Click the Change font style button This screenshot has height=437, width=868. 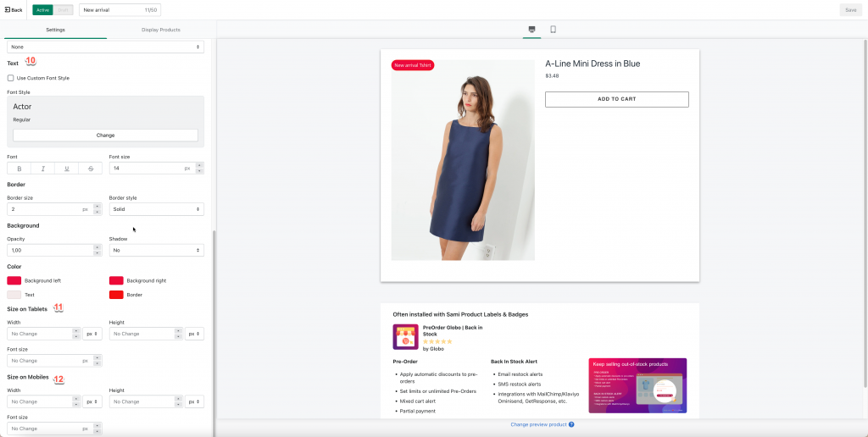[x=105, y=135]
